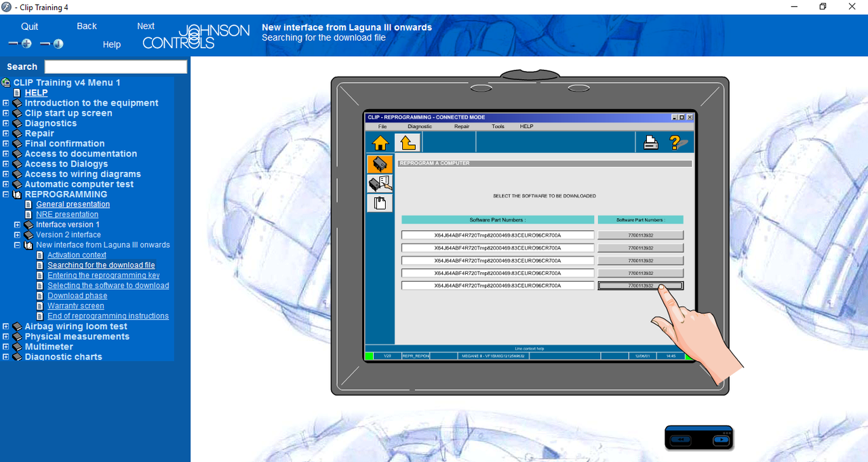Screen dimensions: 868x462
Task: Expand the Diagnostic charts node
Action: [6, 357]
